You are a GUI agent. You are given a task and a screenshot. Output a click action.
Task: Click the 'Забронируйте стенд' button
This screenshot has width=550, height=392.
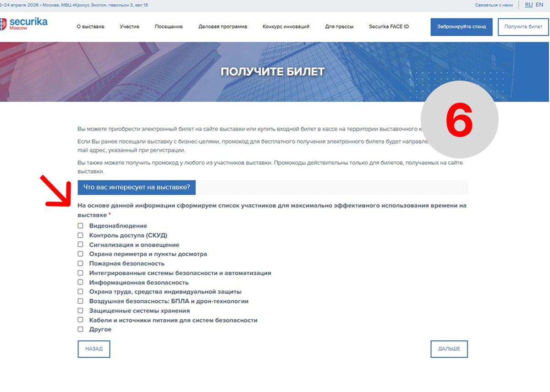(461, 27)
